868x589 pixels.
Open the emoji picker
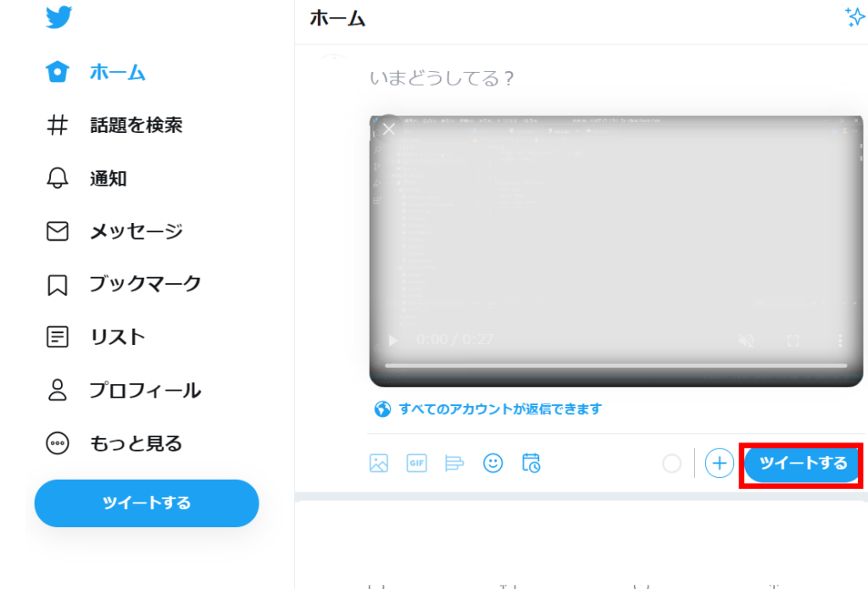coord(492,463)
